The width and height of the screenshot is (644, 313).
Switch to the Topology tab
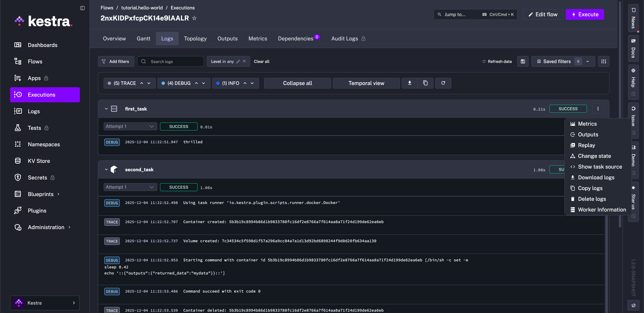[195, 38]
